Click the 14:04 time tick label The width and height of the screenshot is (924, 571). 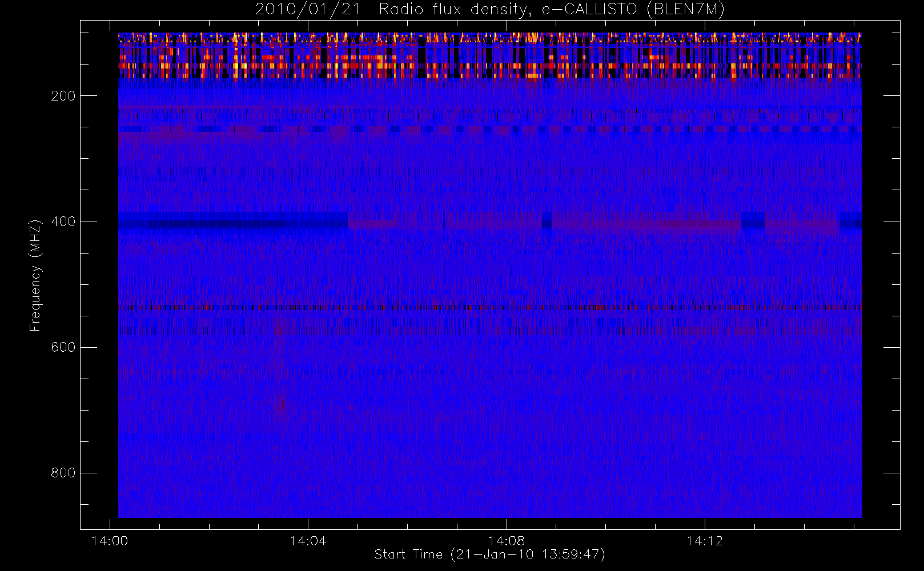pyautogui.click(x=308, y=541)
